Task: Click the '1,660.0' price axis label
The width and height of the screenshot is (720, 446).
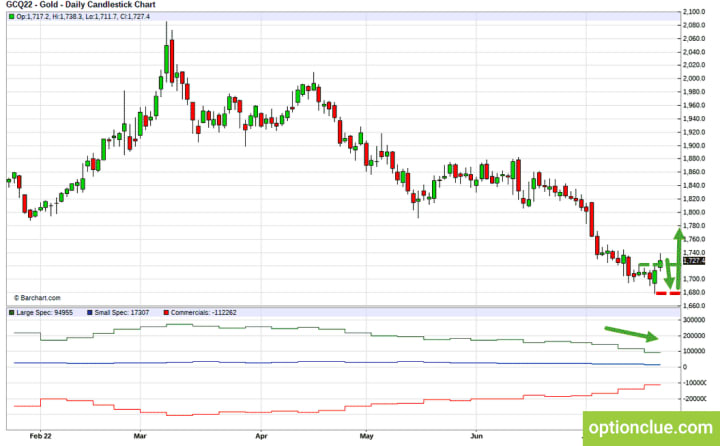Action: [x=694, y=306]
